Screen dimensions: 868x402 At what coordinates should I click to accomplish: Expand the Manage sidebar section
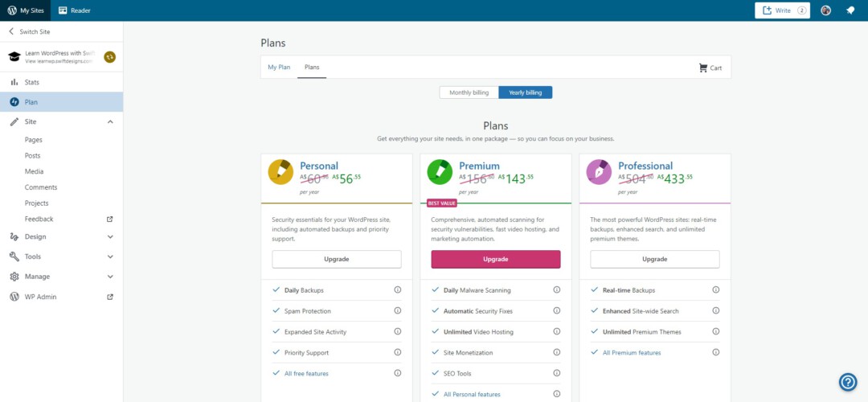pos(110,277)
